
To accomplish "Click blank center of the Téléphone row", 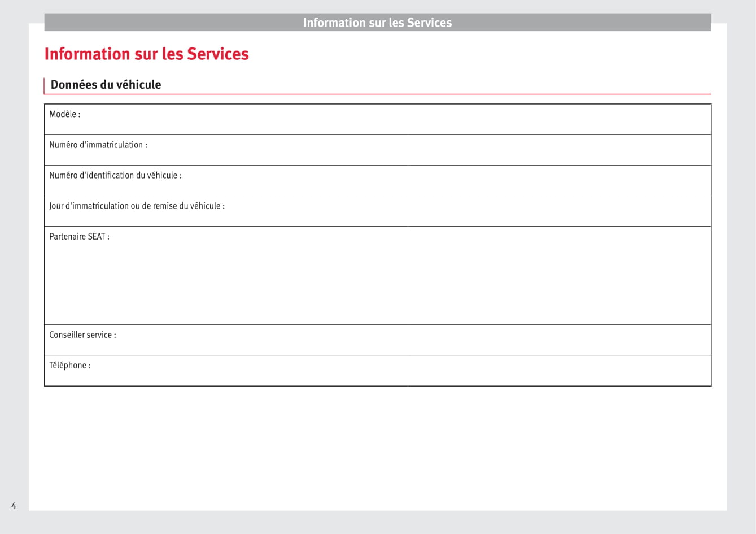I will point(377,371).
